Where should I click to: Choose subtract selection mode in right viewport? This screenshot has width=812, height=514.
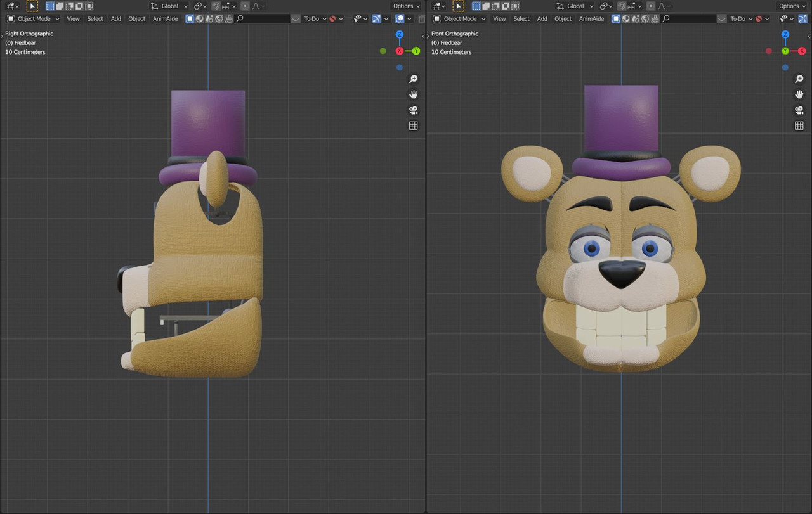[x=69, y=6]
